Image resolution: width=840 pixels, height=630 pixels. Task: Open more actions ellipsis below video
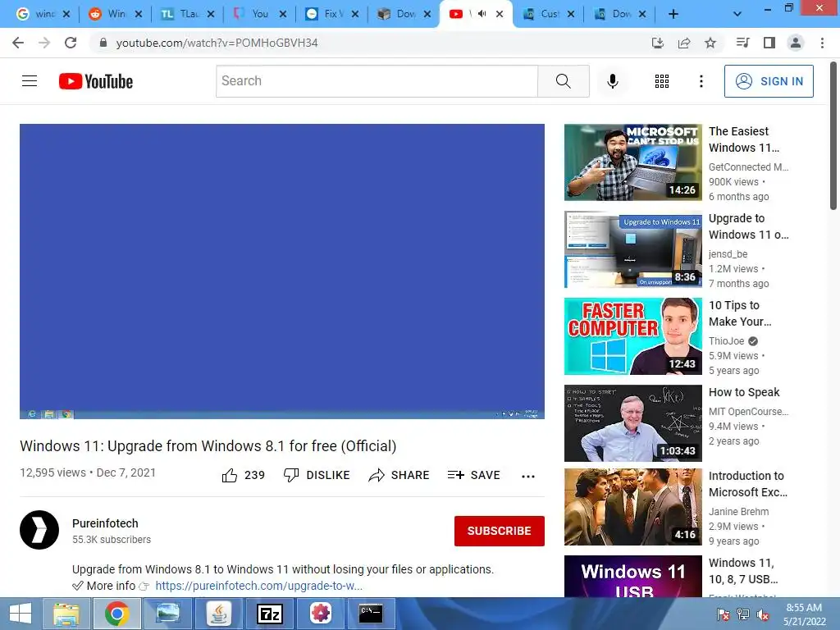528,477
